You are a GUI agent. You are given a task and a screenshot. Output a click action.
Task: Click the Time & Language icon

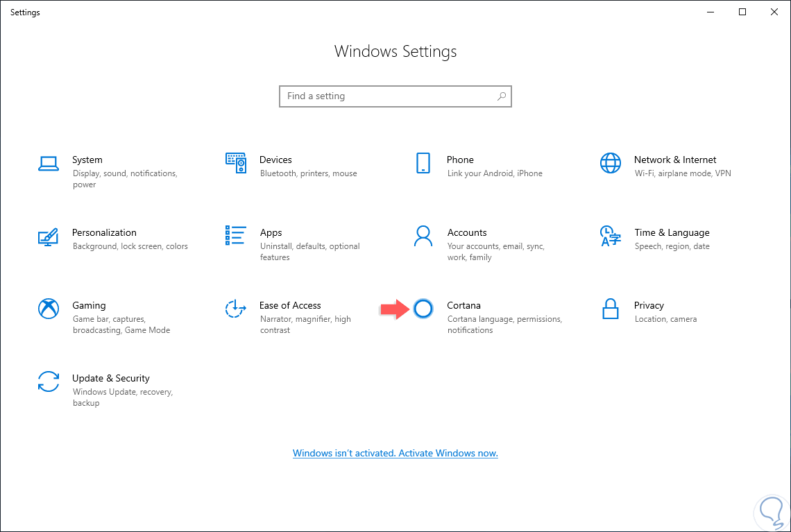[x=611, y=236]
